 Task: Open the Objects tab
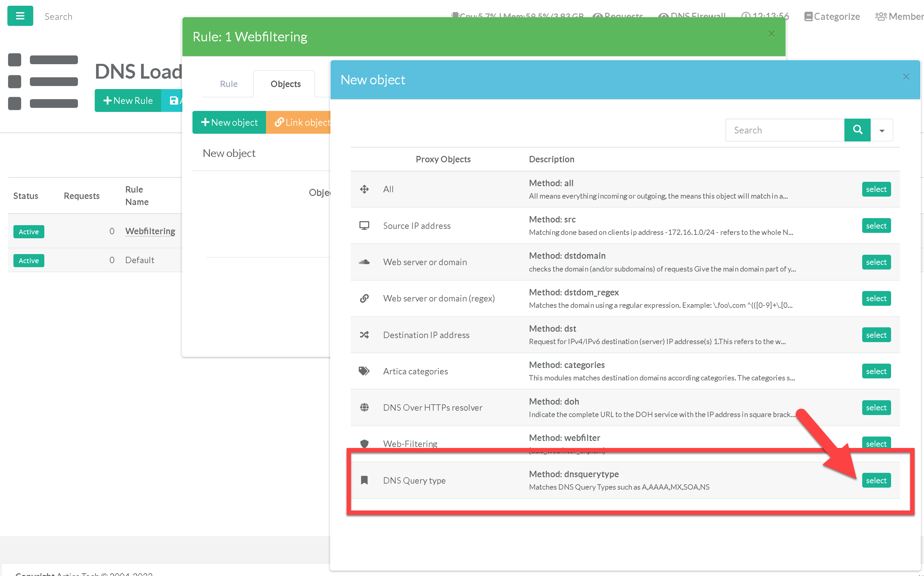pos(285,84)
